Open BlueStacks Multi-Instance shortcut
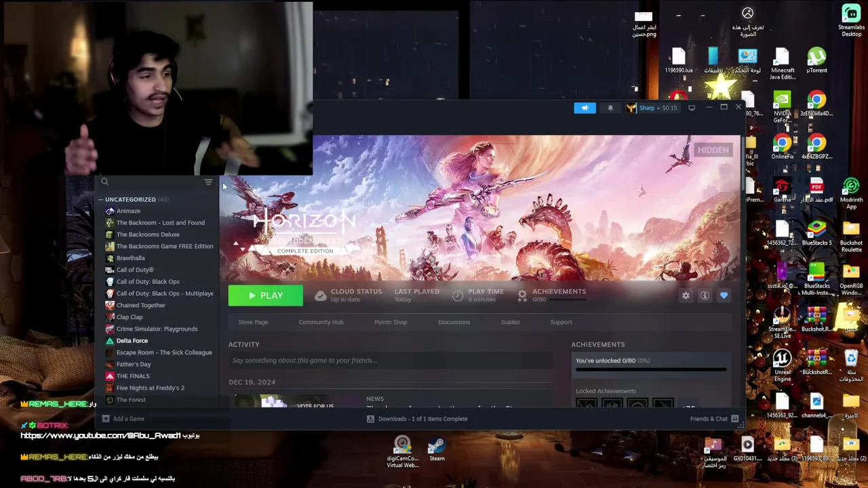Image resolution: width=868 pixels, height=488 pixels. (816, 280)
